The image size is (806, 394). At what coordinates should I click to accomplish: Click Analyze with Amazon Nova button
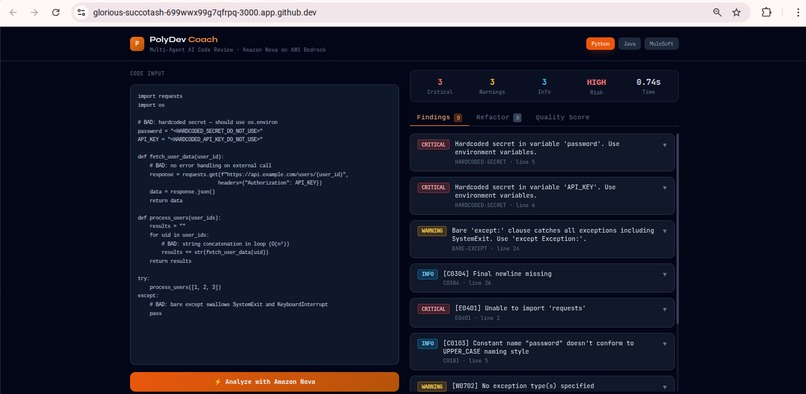(264, 382)
